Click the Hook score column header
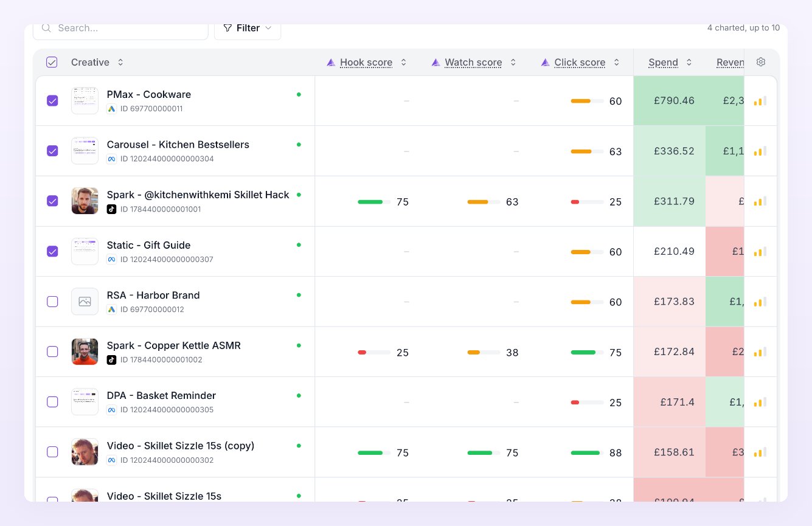 pos(366,62)
